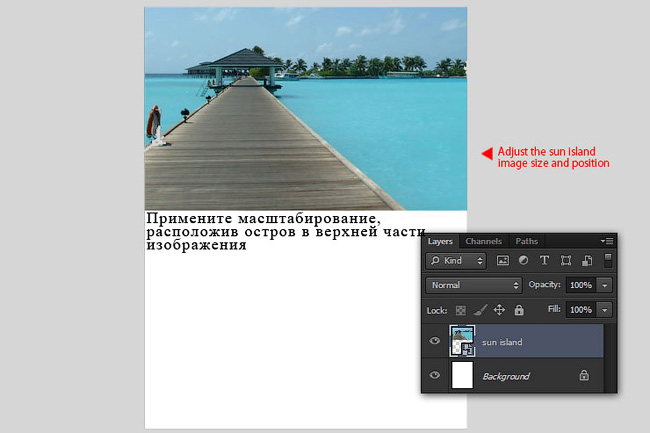This screenshot has width=650, height=433.
Task: Filter layers by adjustment layers icon
Action: (524, 260)
